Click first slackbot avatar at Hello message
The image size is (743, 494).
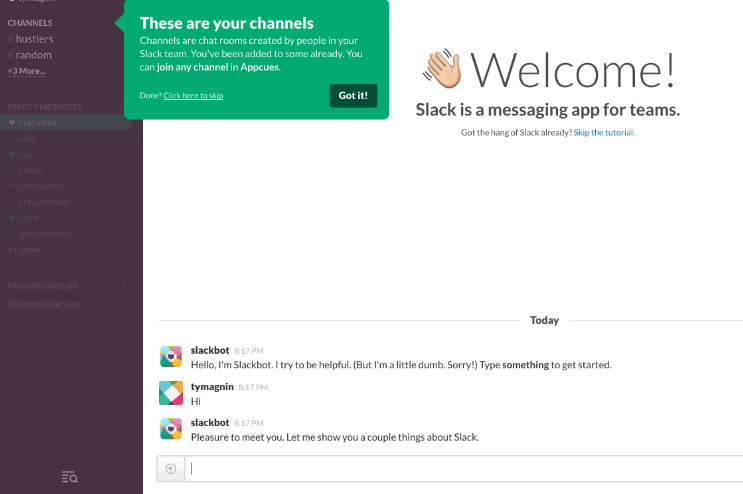[x=171, y=357]
